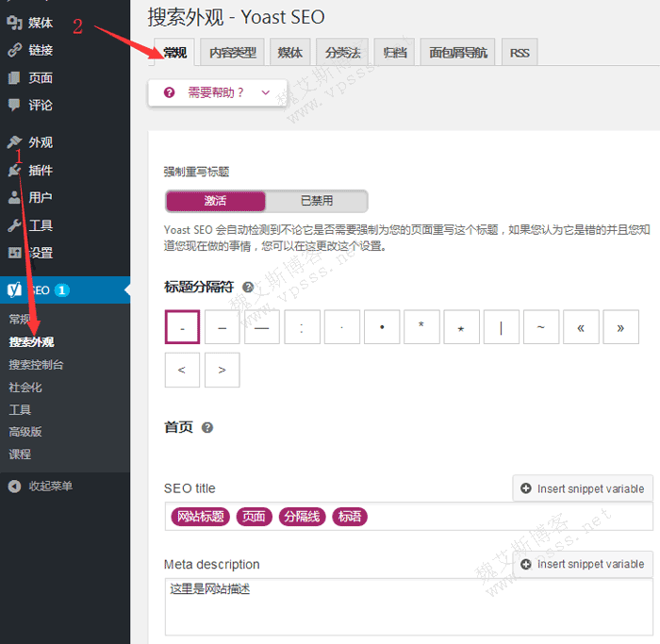Select the pipe | title separator
This screenshot has width=660, height=644.
[x=501, y=327]
